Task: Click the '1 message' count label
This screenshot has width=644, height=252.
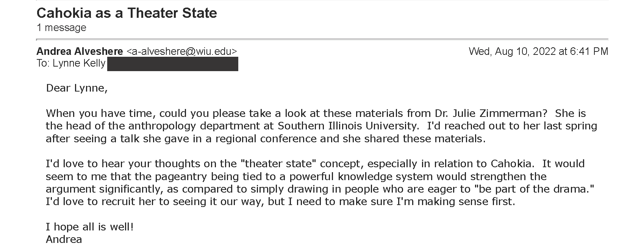Action: [61, 28]
